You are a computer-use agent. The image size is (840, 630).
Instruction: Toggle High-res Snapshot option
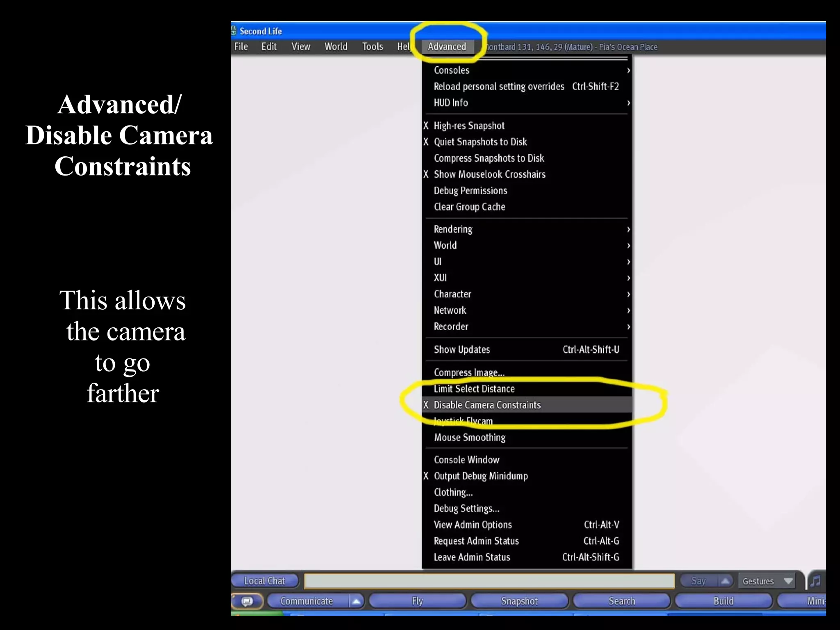527,126
